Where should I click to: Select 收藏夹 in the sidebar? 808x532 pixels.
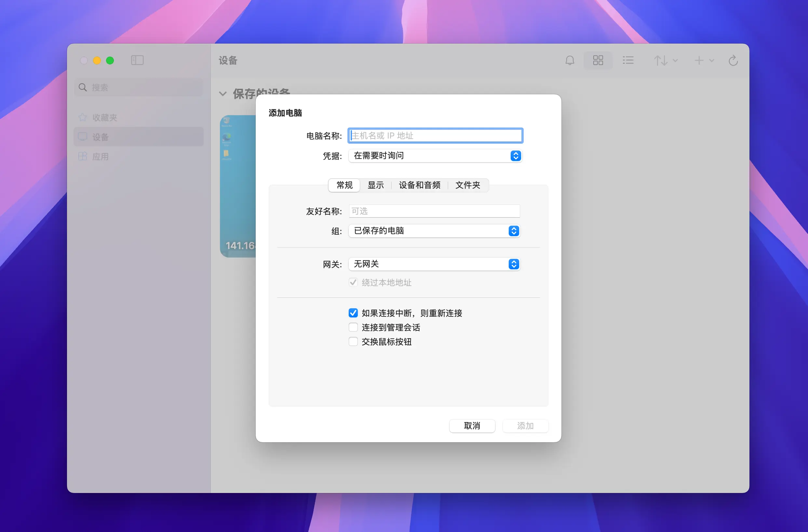click(139, 117)
